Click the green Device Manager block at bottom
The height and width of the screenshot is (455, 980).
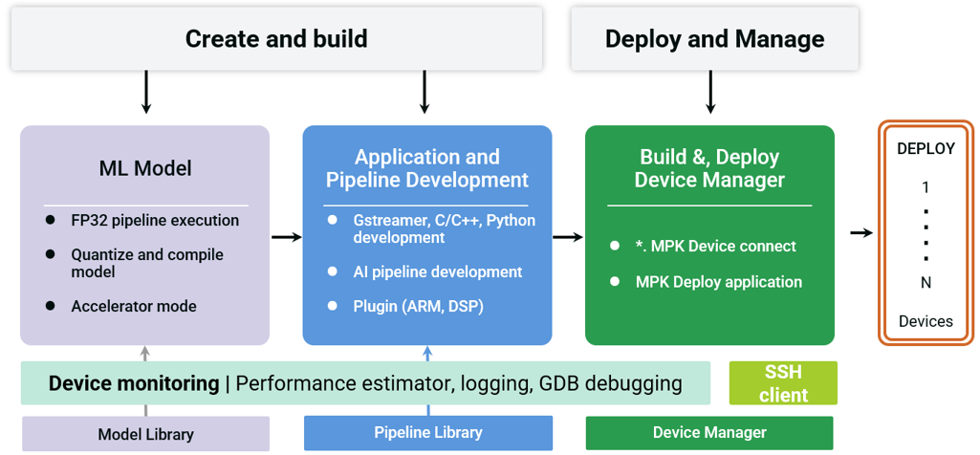click(x=709, y=433)
